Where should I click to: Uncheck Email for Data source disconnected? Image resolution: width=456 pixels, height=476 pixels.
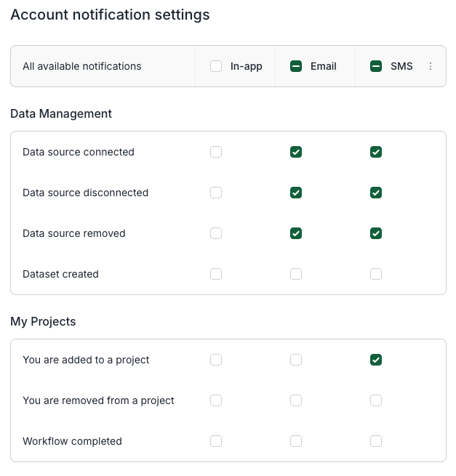click(296, 193)
